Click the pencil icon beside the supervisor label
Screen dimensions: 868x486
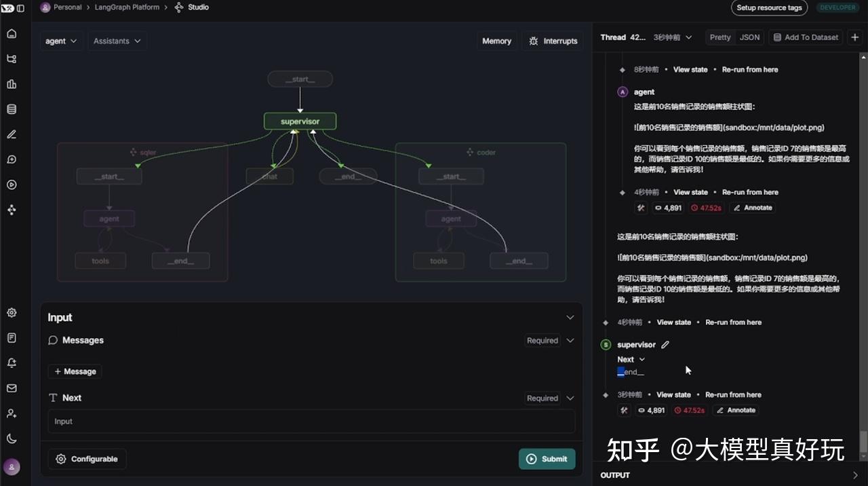(x=665, y=344)
